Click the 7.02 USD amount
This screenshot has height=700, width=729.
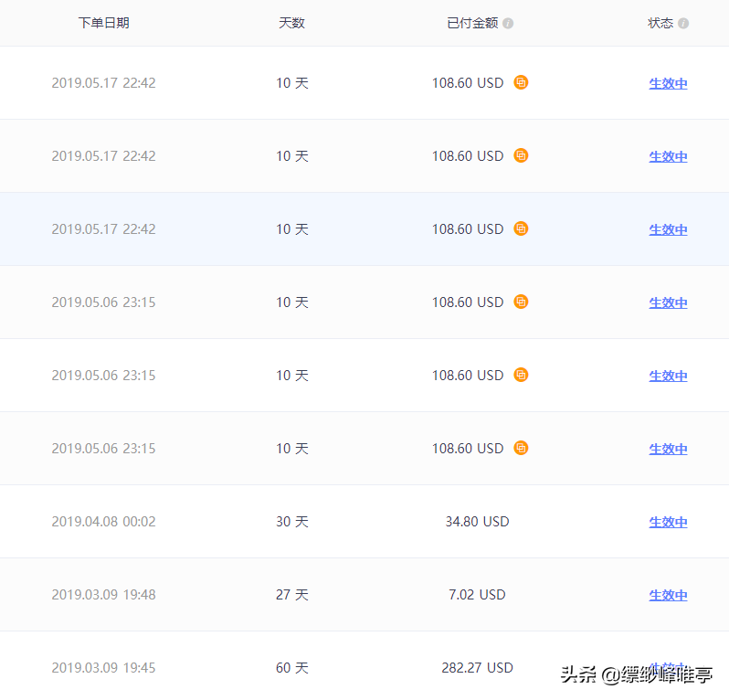[477, 595]
